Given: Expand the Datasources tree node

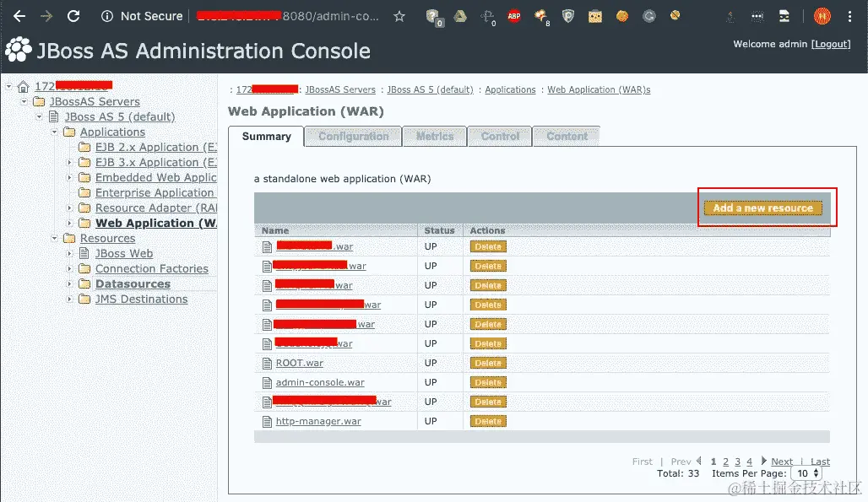Looking at the screenshot, I should pyautogui.click(x=69, y=283).
